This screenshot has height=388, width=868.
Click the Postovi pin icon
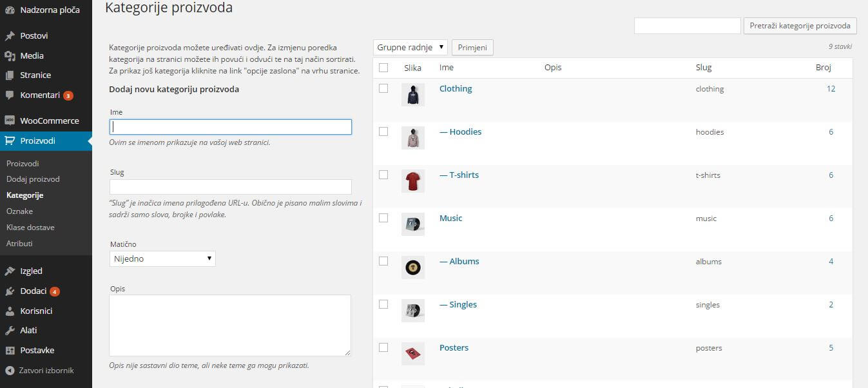coord(10,36)
